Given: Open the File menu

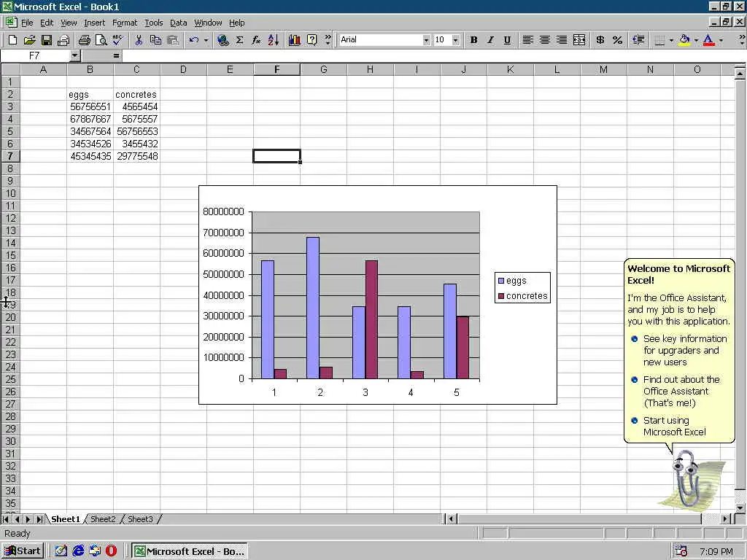Looking at the screenshot, I should (x=27, y=23).
